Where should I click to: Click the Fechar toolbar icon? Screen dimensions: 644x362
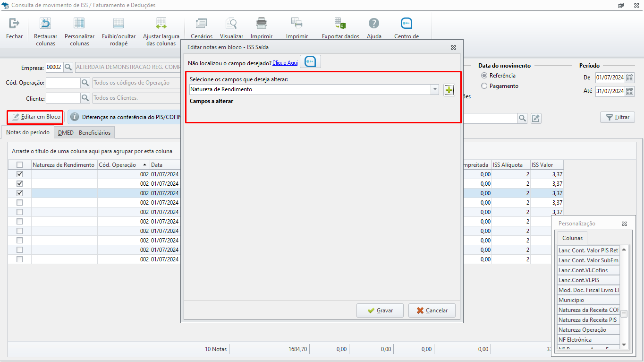point(14,23)
